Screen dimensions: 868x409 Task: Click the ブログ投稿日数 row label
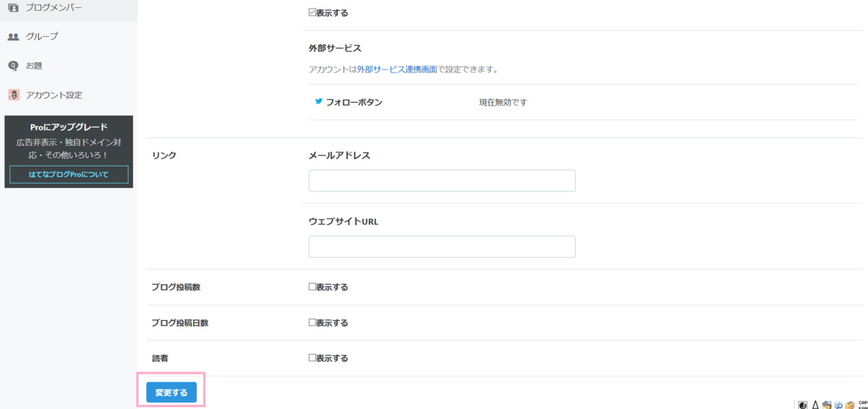click(180, 323)
